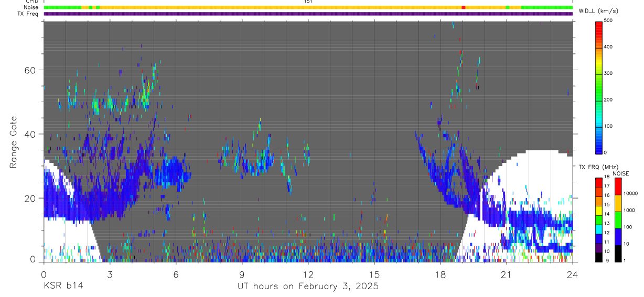Click the 500 tick on WID color bar
644x297 pixels.
[608, 20]
